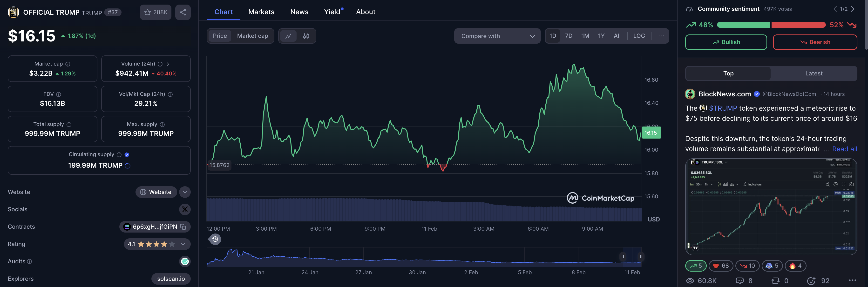The height and width of the screenshot is (287, 868).
Task: Select the 7D time range
Action: pyautogui.click(x=569, y=36)
